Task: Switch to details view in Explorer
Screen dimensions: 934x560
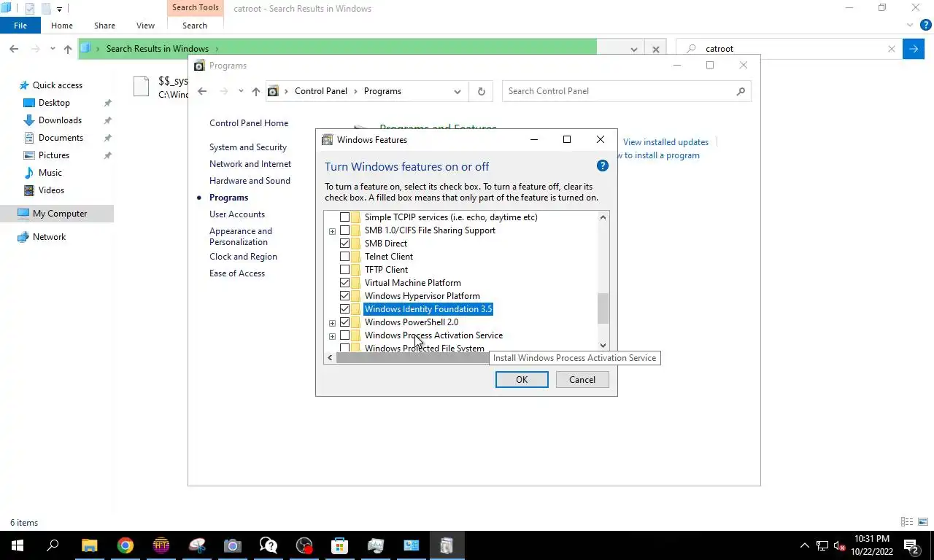Action: pos(907,522)
